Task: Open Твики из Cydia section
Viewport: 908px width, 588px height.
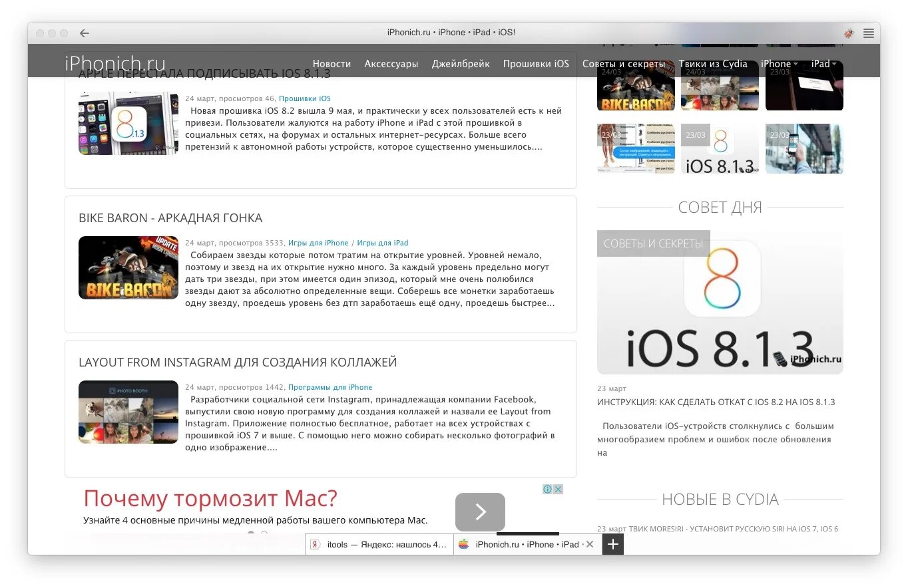Action: click(713, 64)
